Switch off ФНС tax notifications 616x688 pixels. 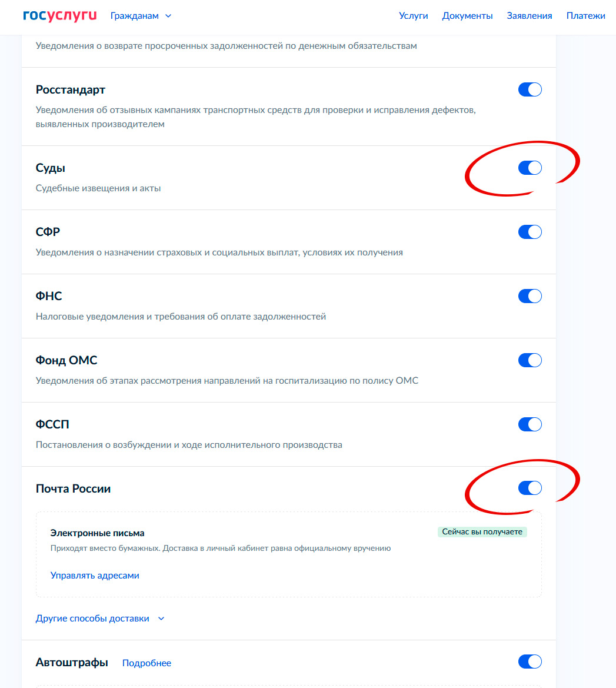pyautogui.click(x=530, y=296)
